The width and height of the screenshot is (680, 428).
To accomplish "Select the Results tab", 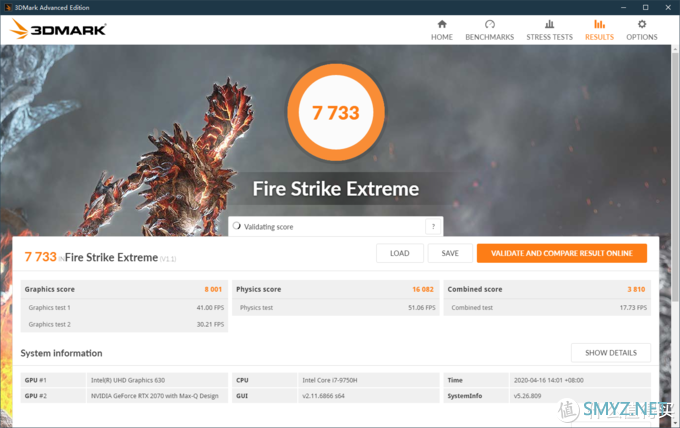I will pos(599,29).
